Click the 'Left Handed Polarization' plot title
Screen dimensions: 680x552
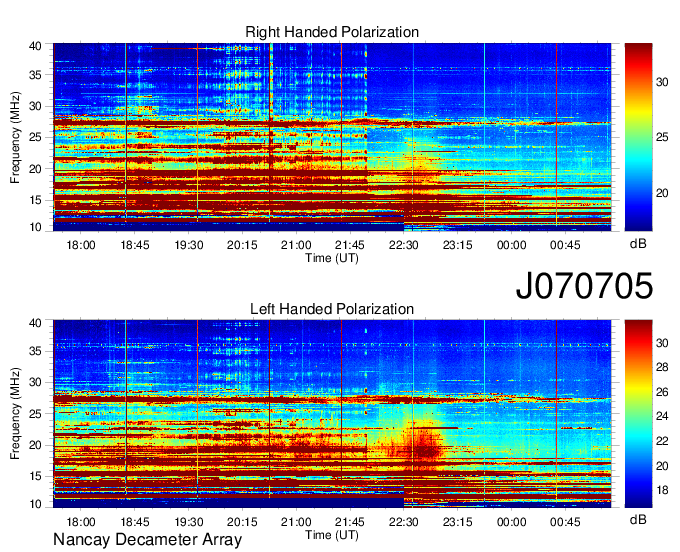click(332, 309)
